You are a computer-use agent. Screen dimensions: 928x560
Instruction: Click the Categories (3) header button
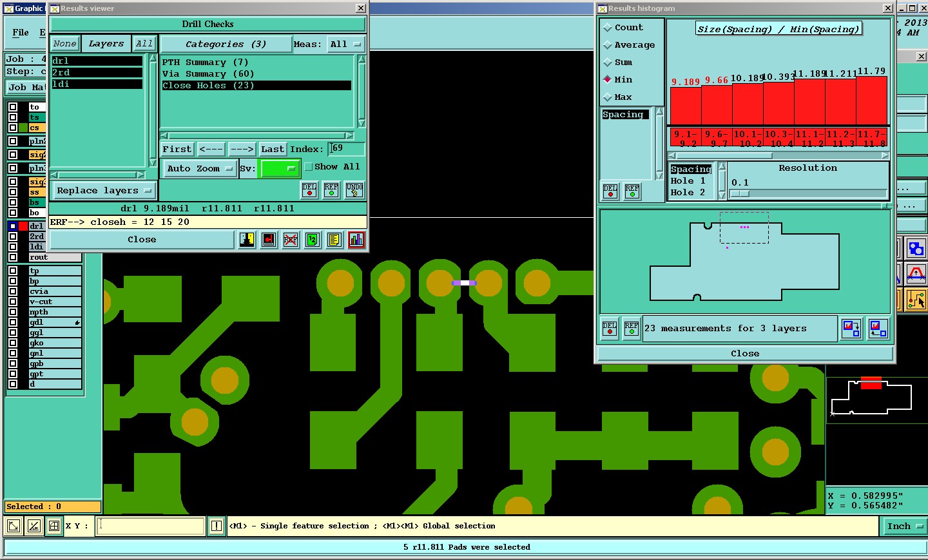226,44
